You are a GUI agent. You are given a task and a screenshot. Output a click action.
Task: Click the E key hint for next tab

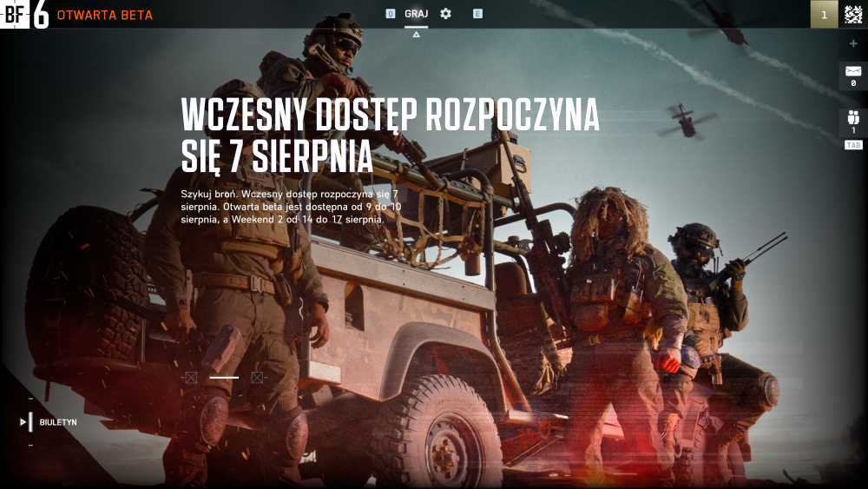pos(477,14)
